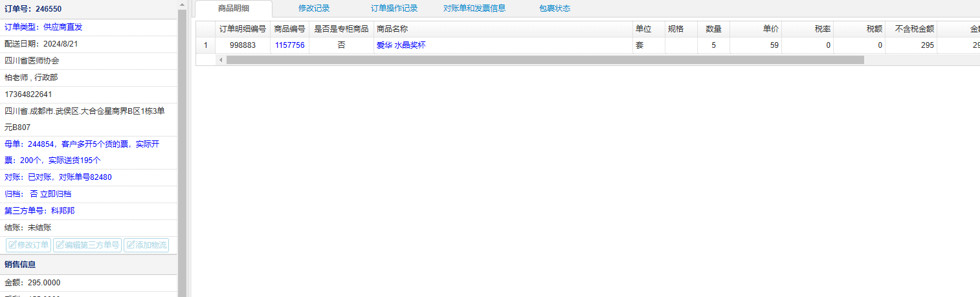Viewport: 980px width, 297px height.
Task: Click the left panel vertical scrollbar
Action: click(182, 152)
